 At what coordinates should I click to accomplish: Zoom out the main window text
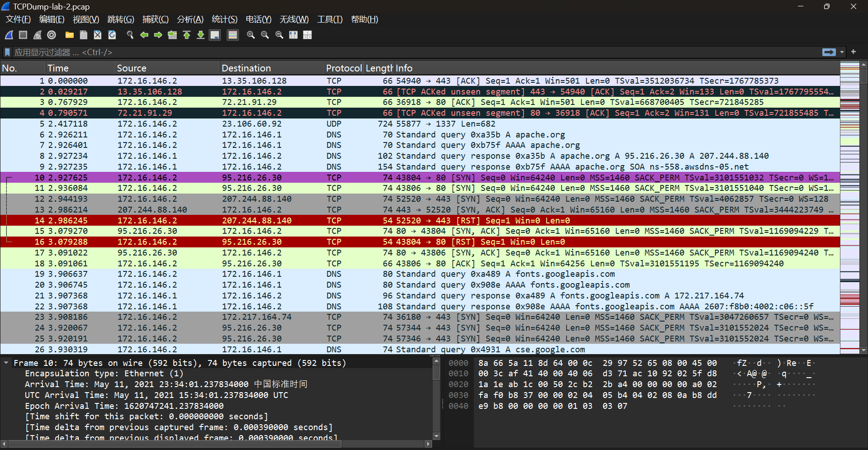(265, 35)
